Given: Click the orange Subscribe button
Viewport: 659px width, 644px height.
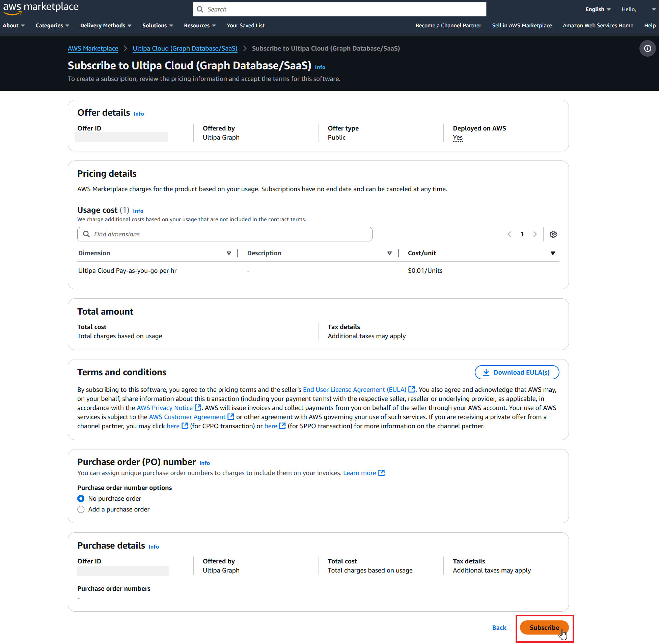Looking at the screenshot, I should pyautogui.click(x=544, y=627).
